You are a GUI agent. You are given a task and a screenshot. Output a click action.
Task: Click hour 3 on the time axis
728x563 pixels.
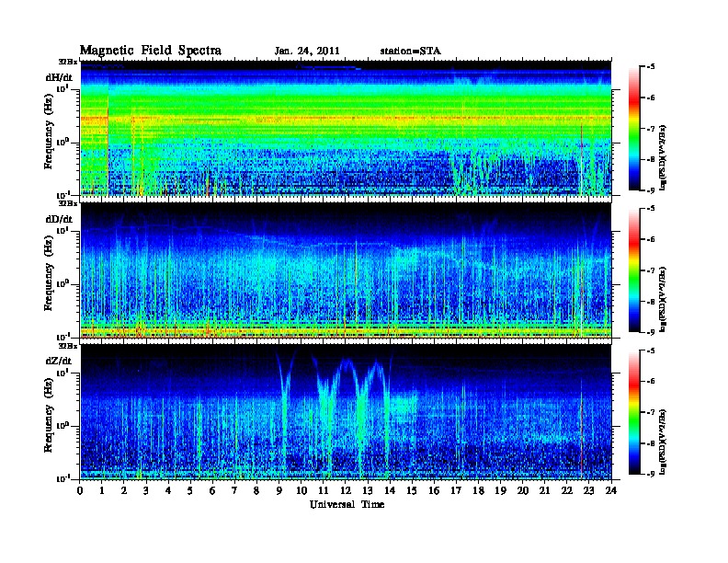point(146,490)
